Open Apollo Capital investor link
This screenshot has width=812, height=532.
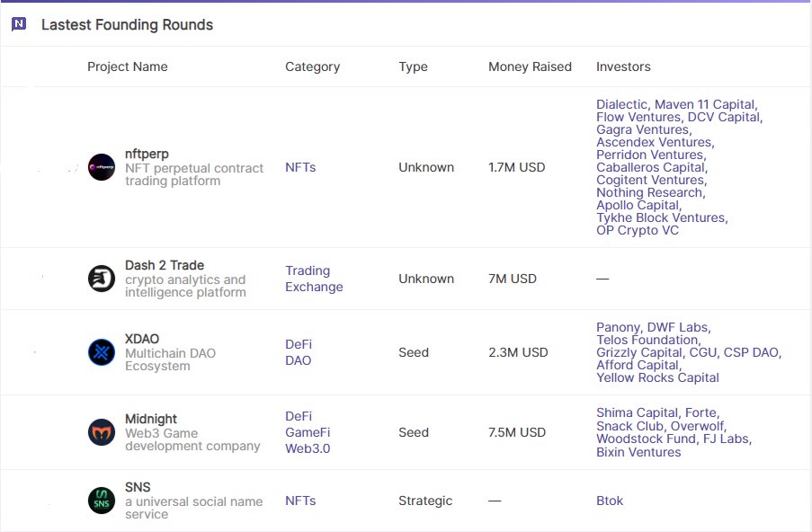638,205
